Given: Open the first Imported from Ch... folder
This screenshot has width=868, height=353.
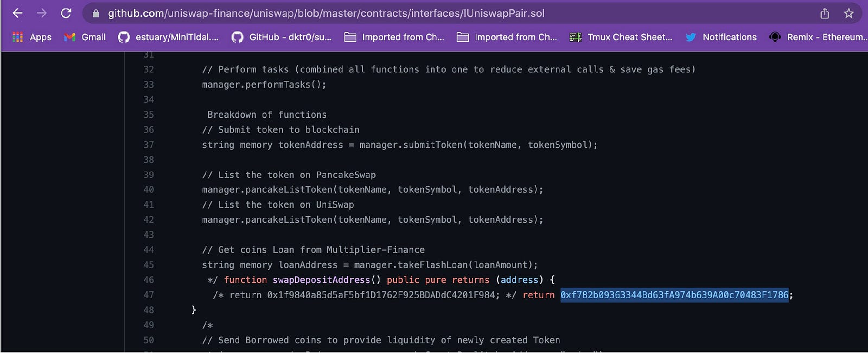Looking at the screenshot, I should (394, 37).
